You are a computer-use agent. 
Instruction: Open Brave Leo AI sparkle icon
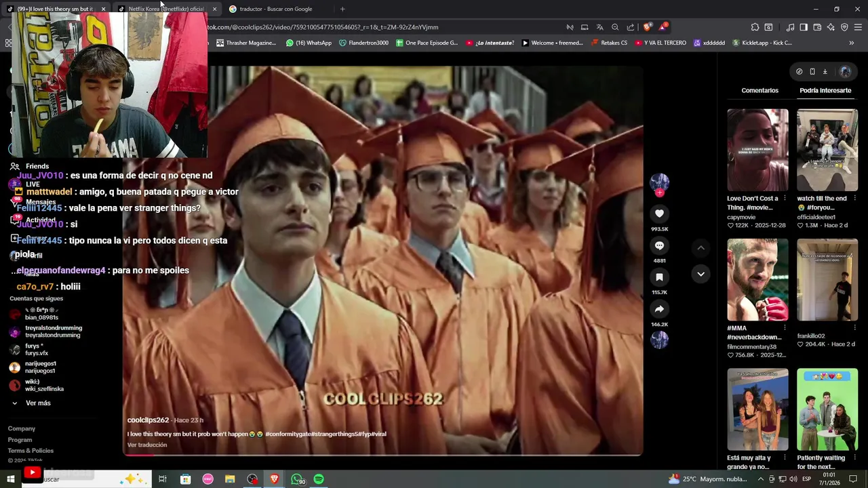coord(831,27)
